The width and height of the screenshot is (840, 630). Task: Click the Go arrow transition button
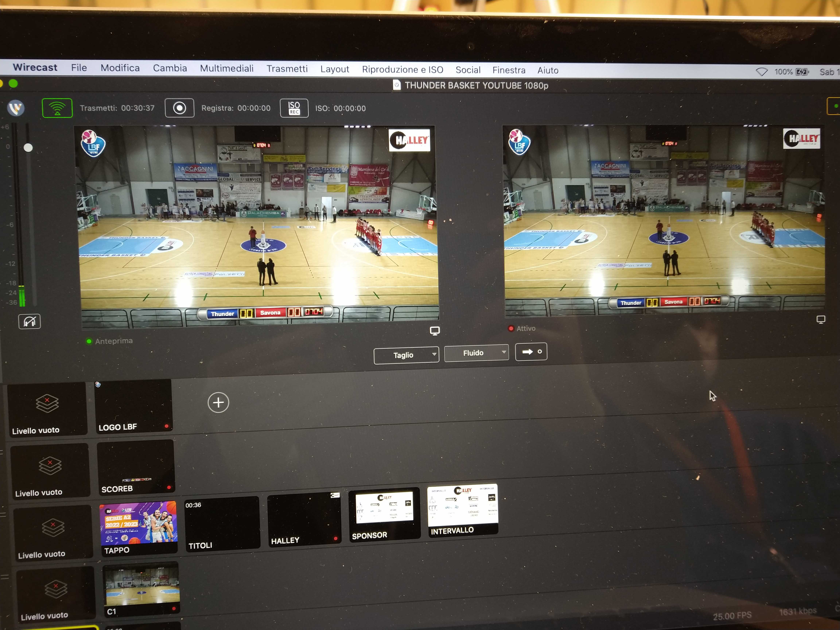click(x=531, y=352)
